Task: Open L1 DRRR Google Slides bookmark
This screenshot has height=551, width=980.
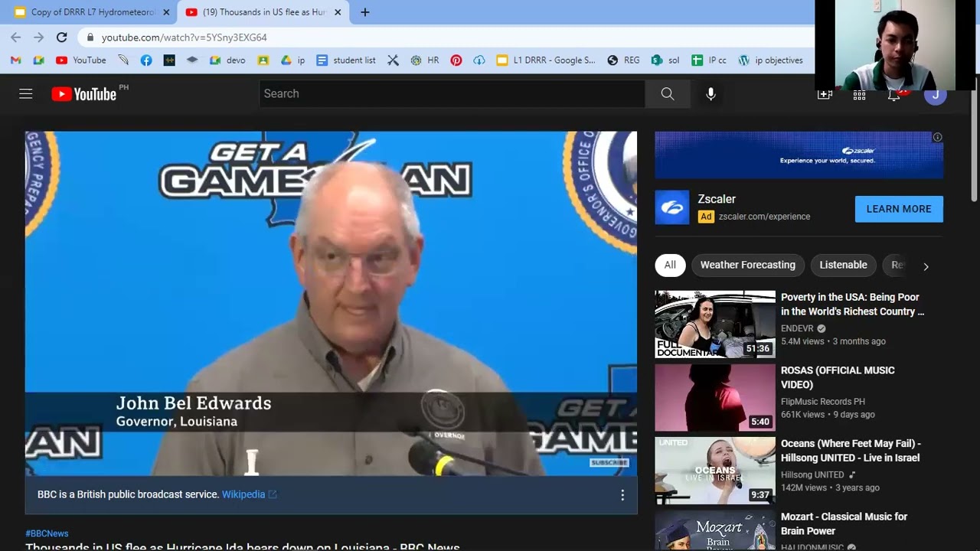Action: [546, 60]
